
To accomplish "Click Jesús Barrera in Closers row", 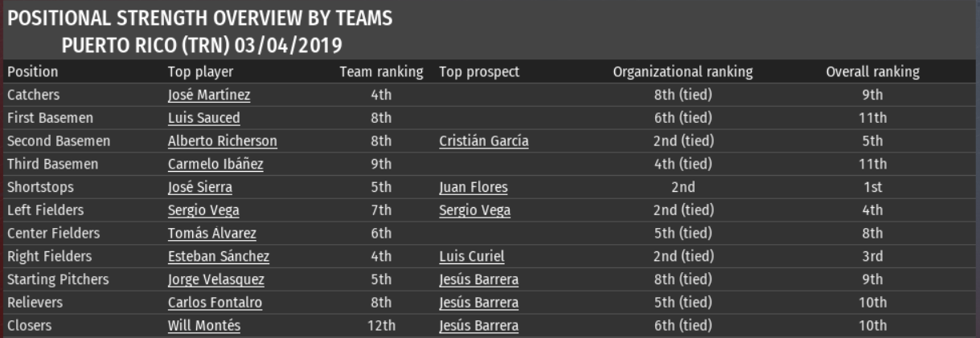I will point(478,327).
